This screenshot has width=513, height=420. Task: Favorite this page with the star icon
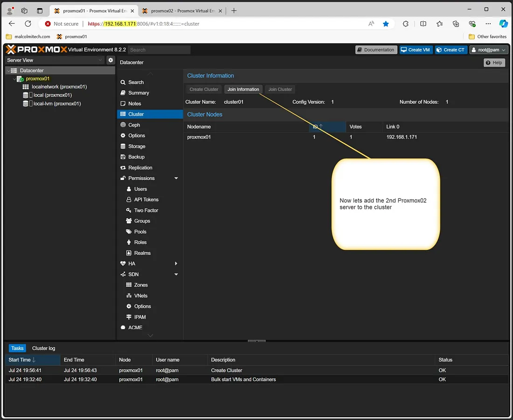point(386,24)
